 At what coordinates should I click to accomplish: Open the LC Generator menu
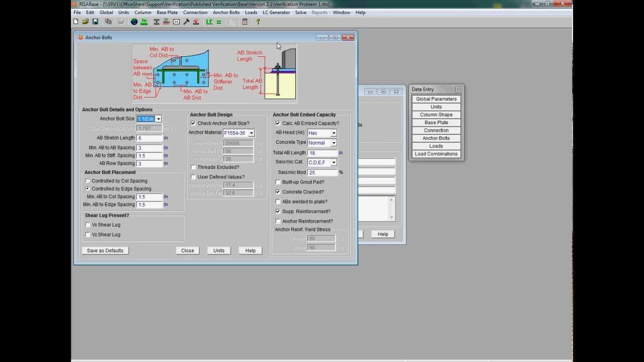coord(276,13)
